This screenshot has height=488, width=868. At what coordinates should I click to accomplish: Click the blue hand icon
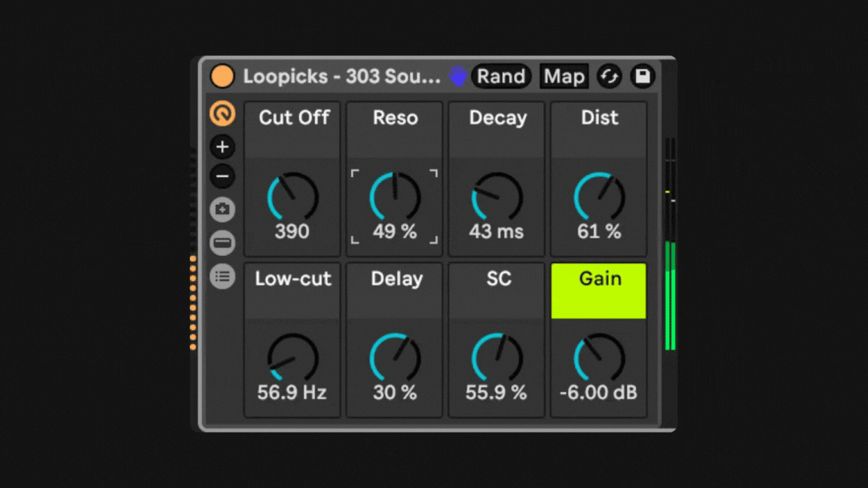(x=458, y=76)
